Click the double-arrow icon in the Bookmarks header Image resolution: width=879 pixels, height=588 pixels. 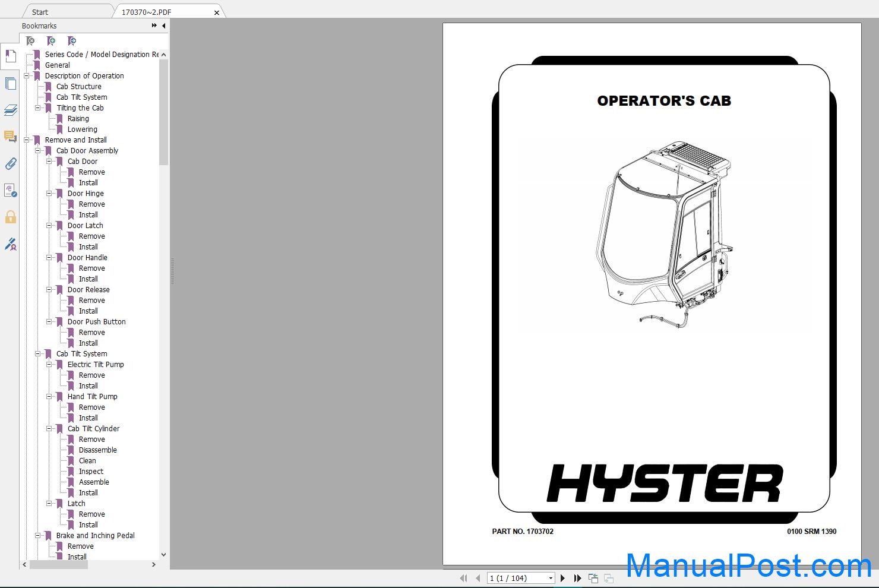point(154,26)
